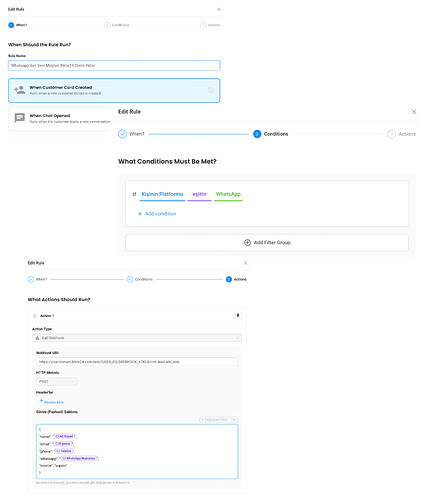Delete Action 1 using the trash icon

click(x=238, y=315)
